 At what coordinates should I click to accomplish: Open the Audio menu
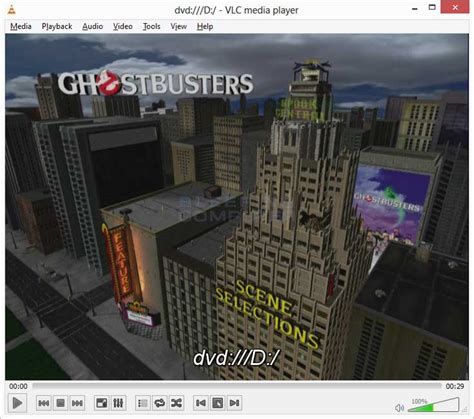pos(92,26)
